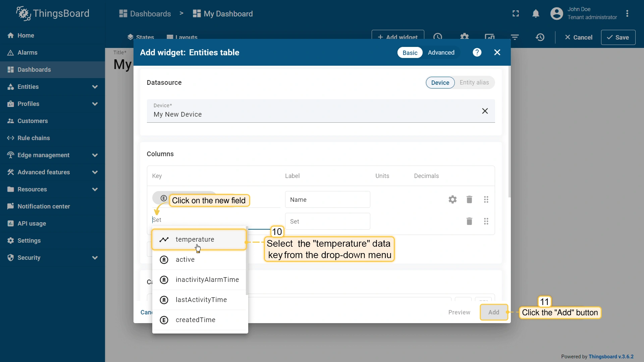Click drag handle of second column row
Viewport: 644px width, 362px height.
[486, 221]
